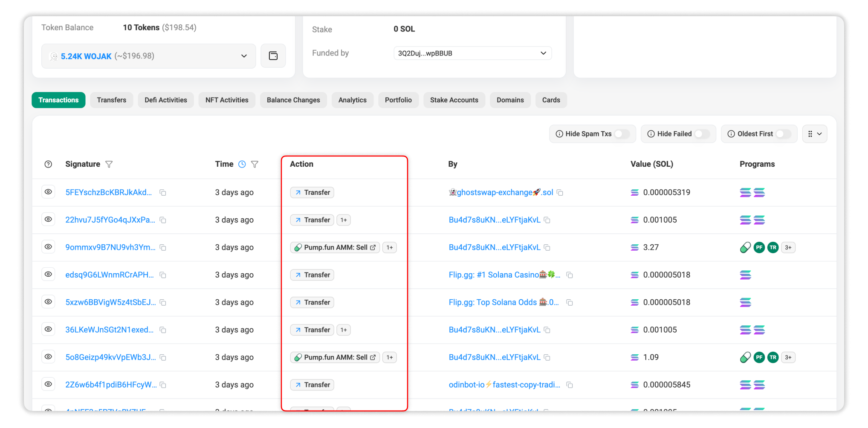Open the WOJAK token balance dropdown

click(243, 56)
